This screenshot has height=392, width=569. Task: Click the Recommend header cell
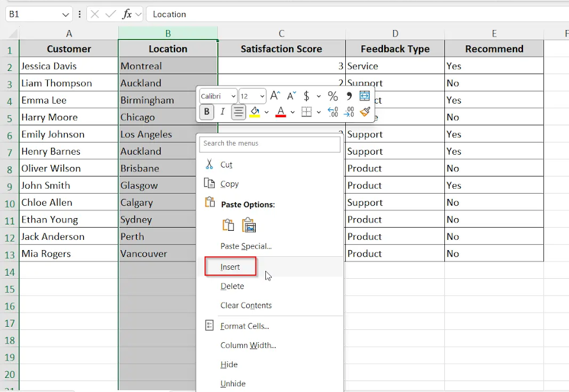(494, 49)
